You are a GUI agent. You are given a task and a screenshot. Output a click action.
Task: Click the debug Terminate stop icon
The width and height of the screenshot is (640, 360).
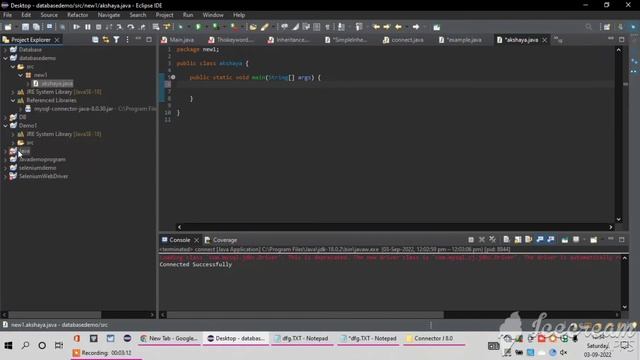[98, 27]
